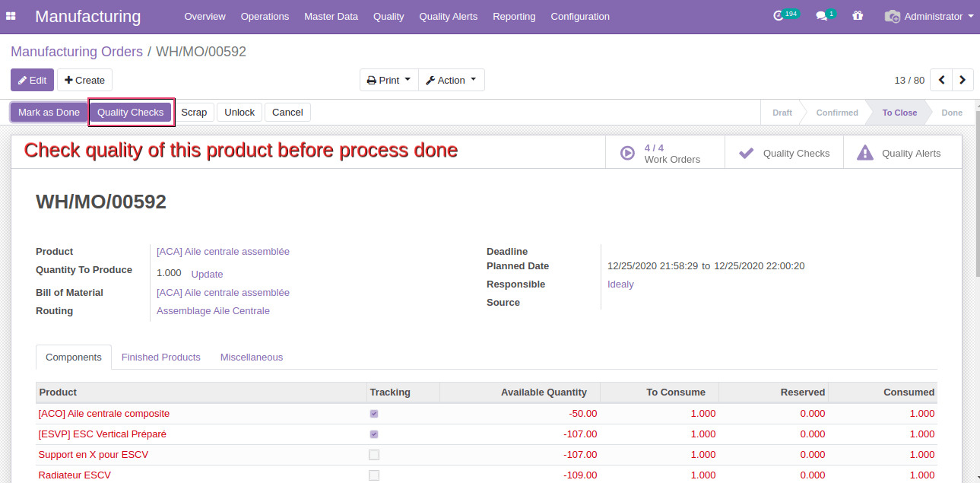The image size is (980, 483).
Task: Switch to the Finished Products tab
Action: [x=161, y=357]
